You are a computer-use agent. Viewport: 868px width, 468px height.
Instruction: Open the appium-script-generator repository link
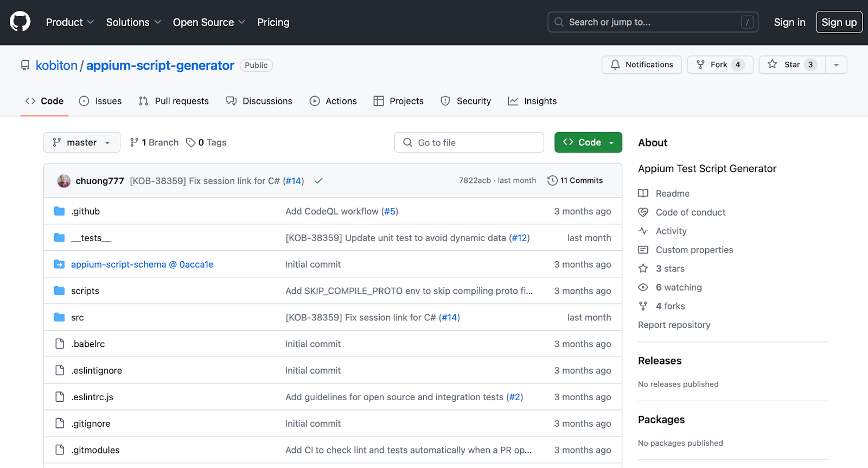coord(160,65)
